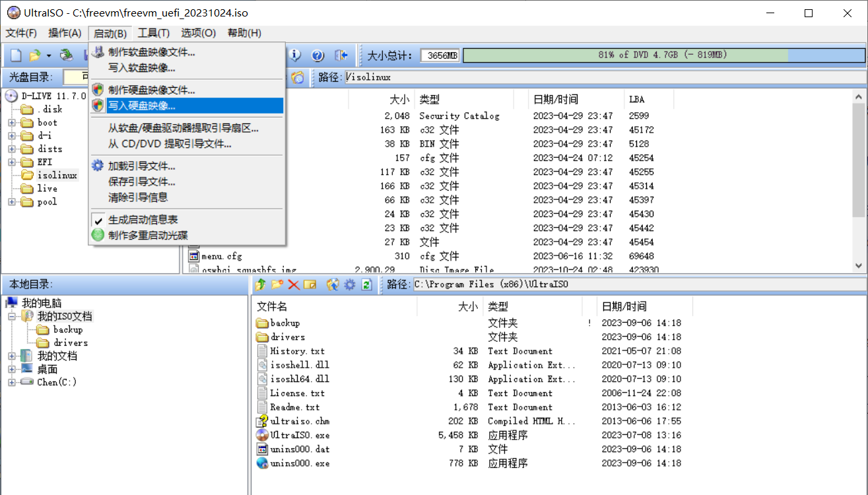This screenshot has height=495, width=868.
Task: Collapse the 我的ISO文档 tree node
Action: (x=12, y=317)
